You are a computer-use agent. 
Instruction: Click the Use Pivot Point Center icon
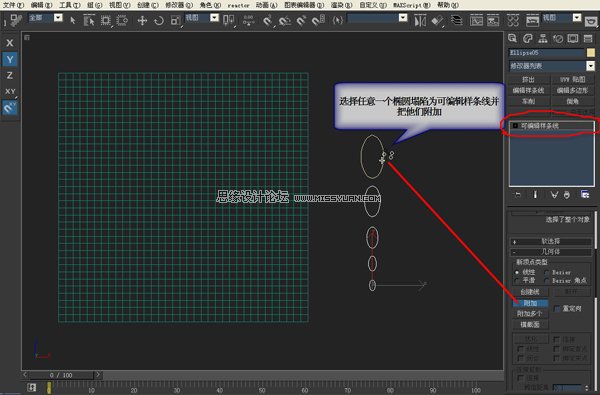tap(229, 20)
